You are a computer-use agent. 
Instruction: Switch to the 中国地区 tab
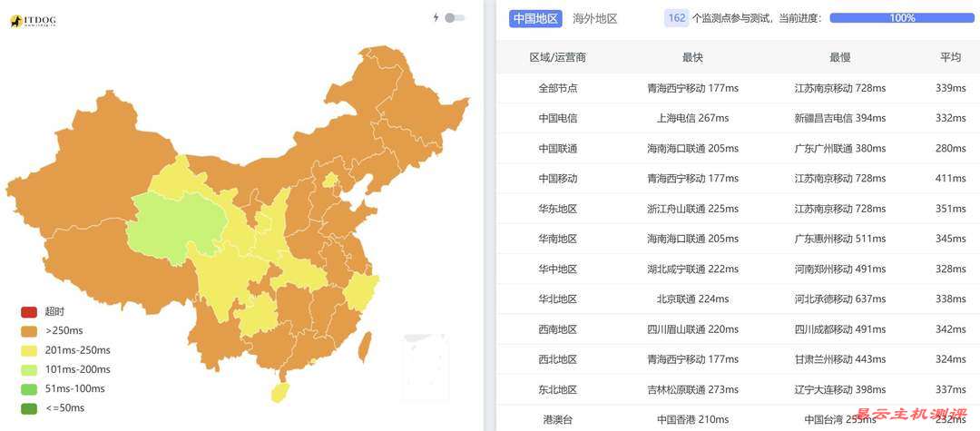[x=535, y=18]
